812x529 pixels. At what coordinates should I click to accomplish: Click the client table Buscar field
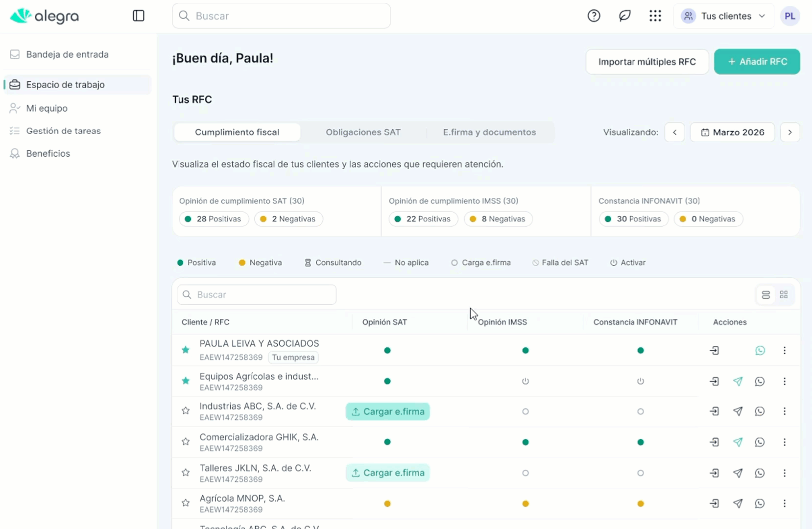click(257, 294)
